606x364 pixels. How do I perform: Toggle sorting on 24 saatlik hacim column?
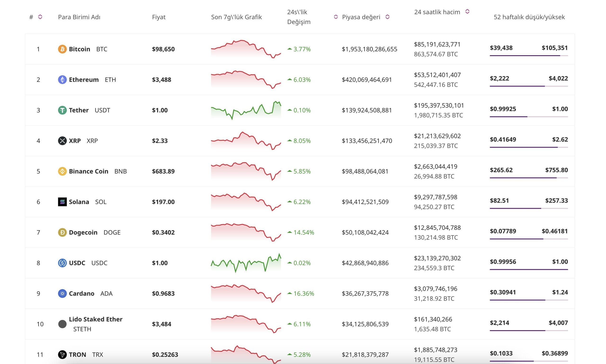[x=467, y=11]
